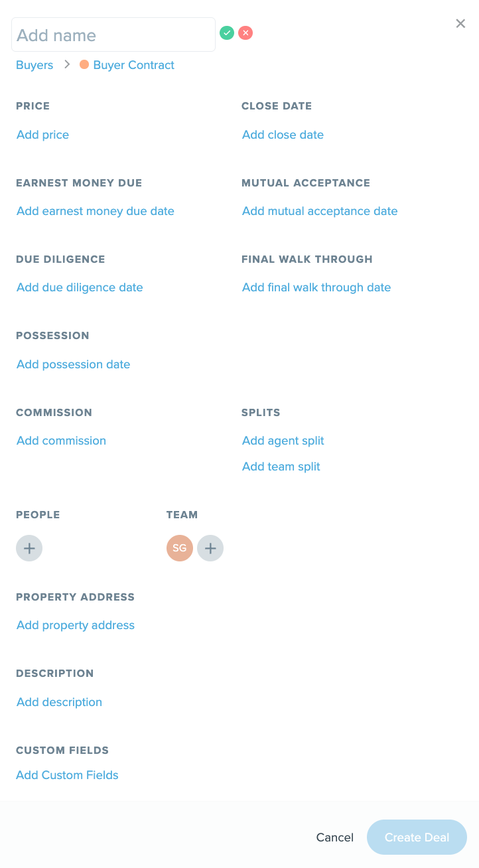Click the Create Deal button

(x=417, y=837)
